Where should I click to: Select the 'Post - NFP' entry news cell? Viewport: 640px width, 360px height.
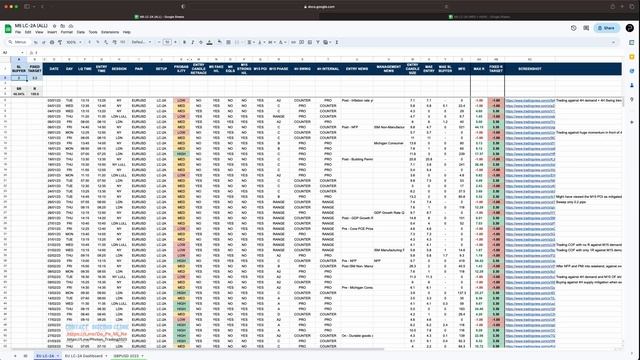[x=357, y=127]
